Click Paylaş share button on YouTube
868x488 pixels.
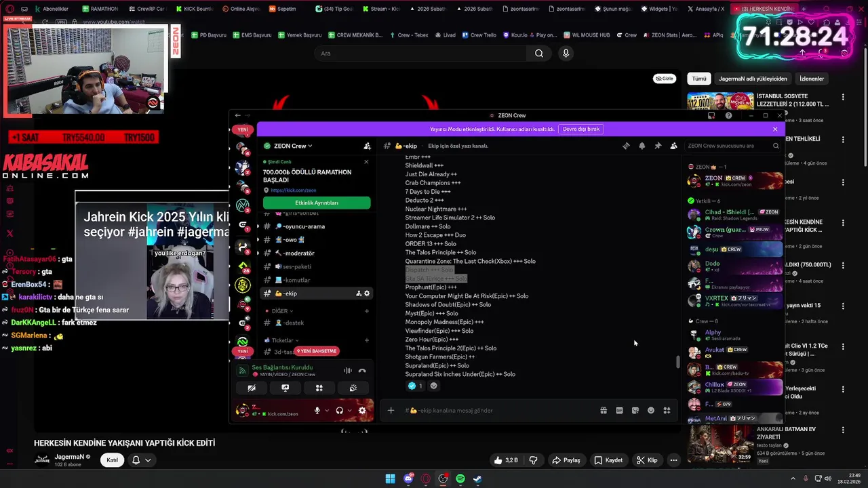pos(566,460)
